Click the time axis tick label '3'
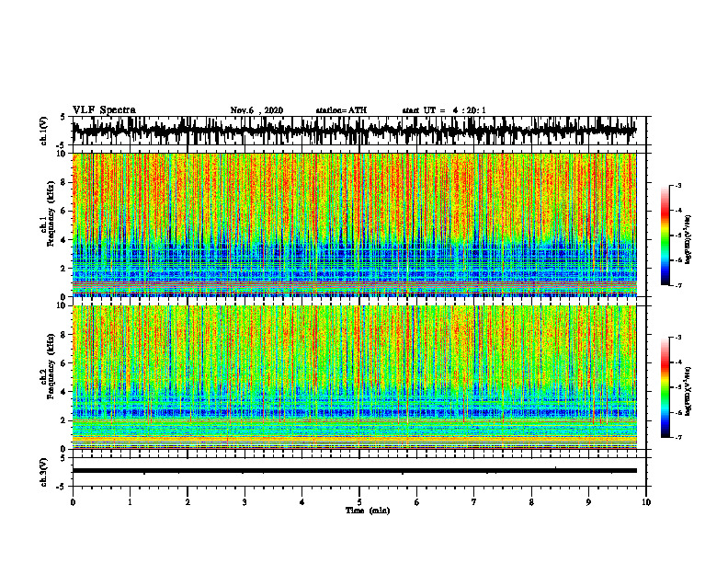 pos(245,502)
